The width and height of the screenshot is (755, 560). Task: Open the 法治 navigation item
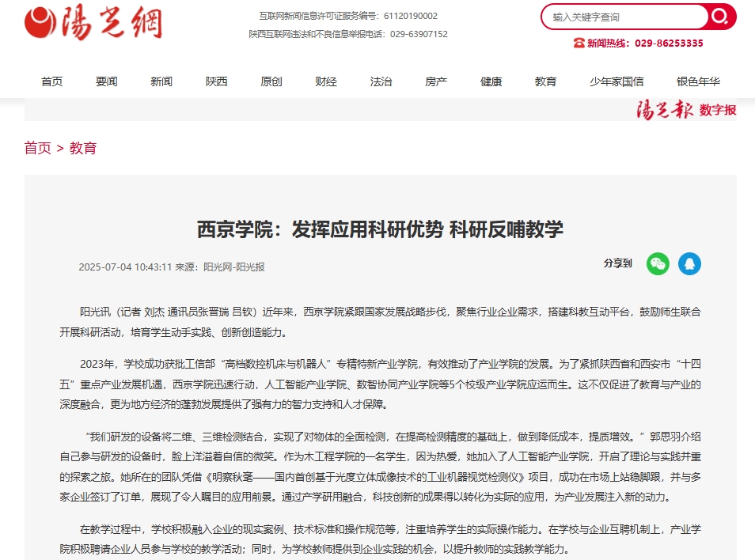[x=381, y=81]
